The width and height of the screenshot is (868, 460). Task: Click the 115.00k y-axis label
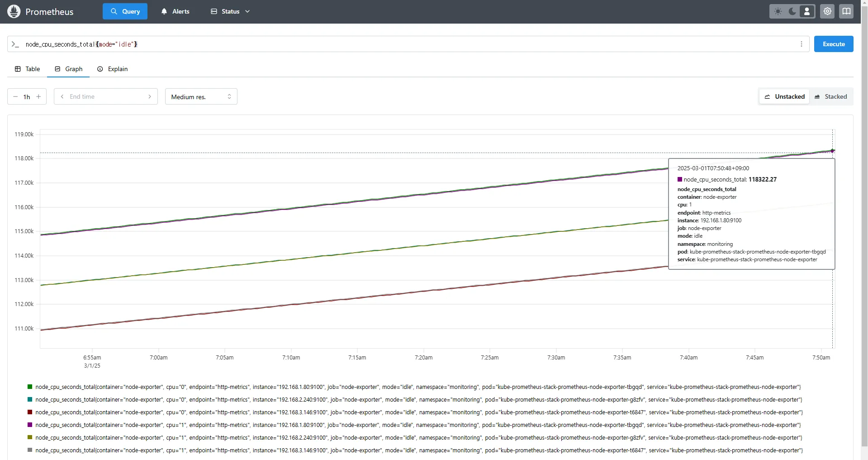pyautogui.click(x=24, y=231)
